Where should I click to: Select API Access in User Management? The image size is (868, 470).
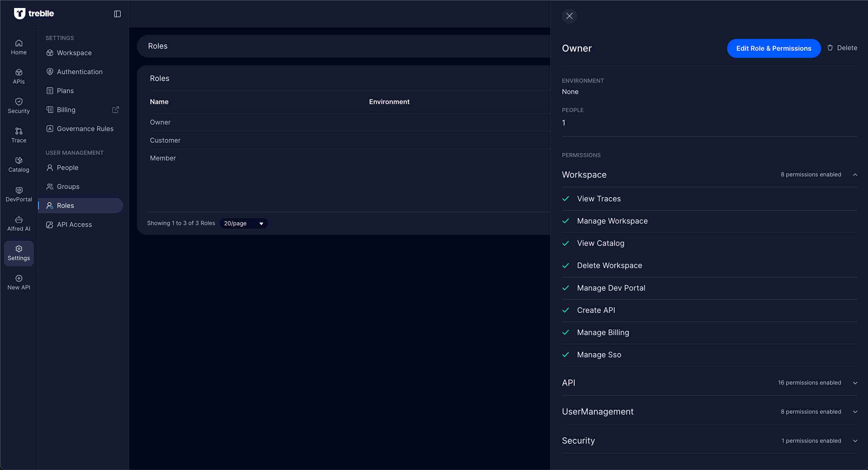74,225
